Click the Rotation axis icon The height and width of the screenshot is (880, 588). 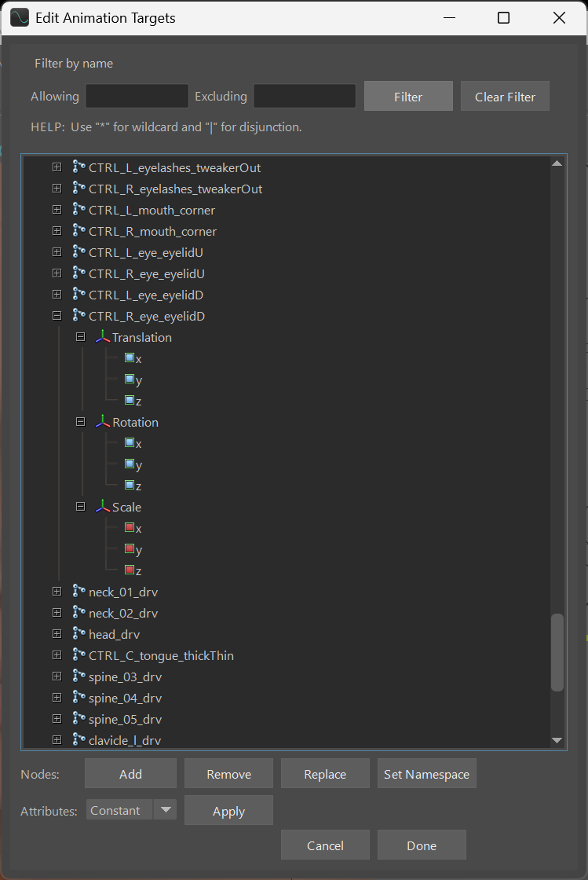point(103,422)
